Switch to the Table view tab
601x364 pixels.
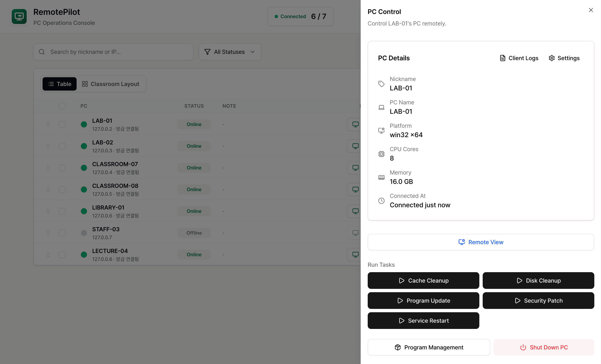59,84
